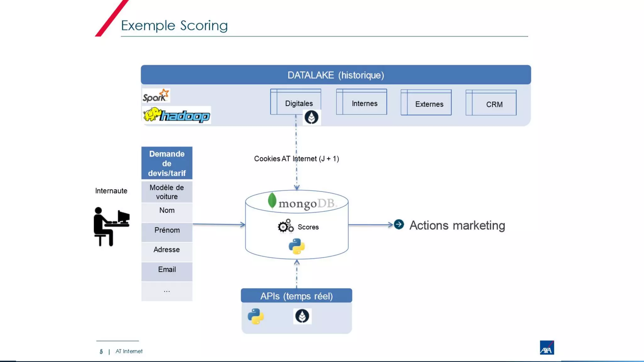The height and width of the screenshot is (362, 644).
Task: Click the wheat icon under Digitales box
Action: tap(311, 118)
